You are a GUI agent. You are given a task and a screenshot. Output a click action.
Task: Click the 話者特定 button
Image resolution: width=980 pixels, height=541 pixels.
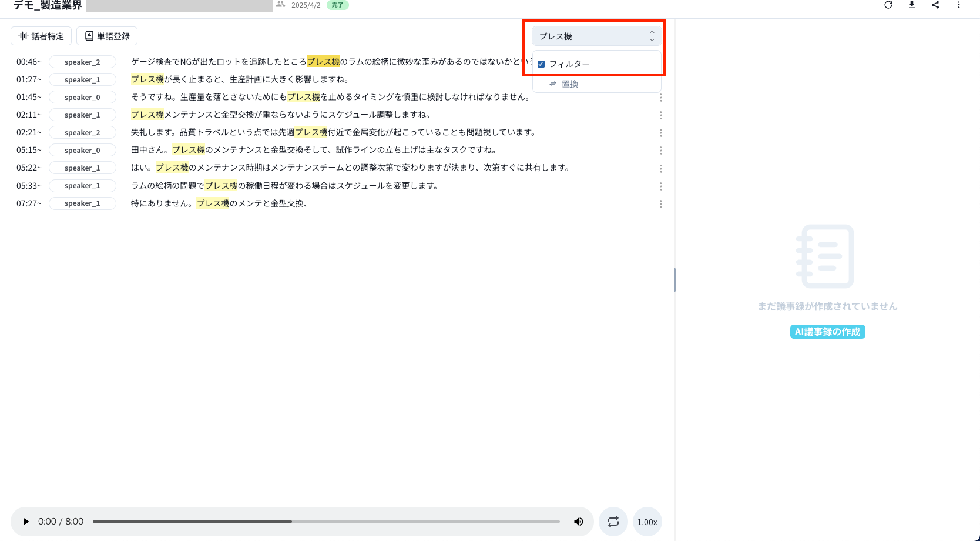click(41, 36)
